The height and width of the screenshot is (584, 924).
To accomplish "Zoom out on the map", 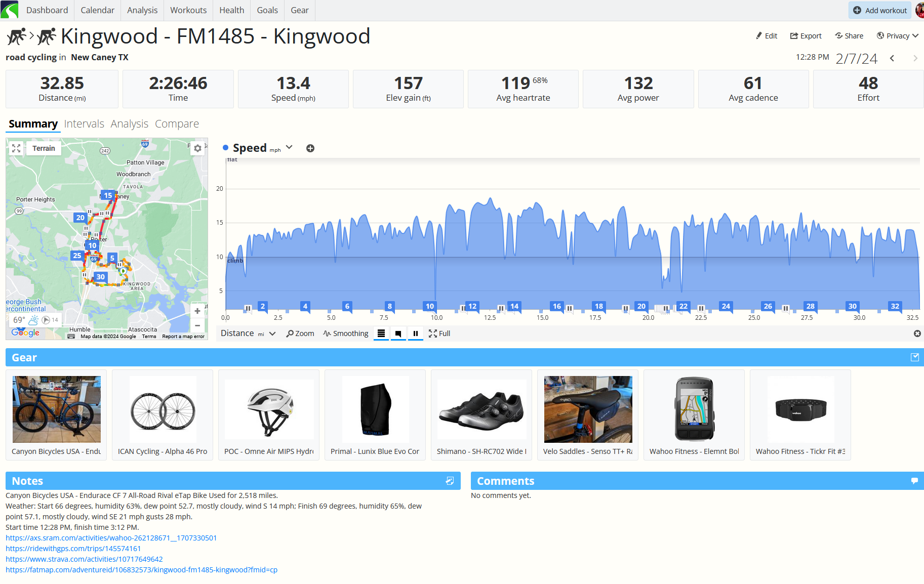I will click(197, 325).
